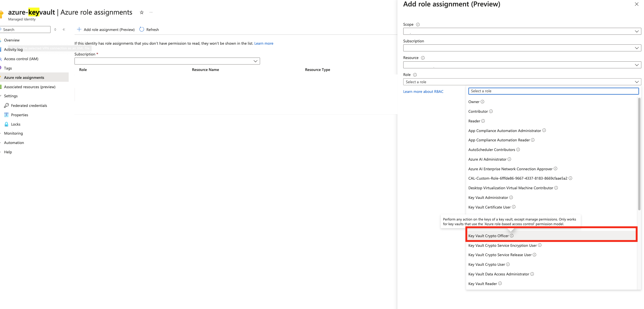Click the Refresh icon in toolbar
Screen dimensions: 644x309
coord(142,29)
